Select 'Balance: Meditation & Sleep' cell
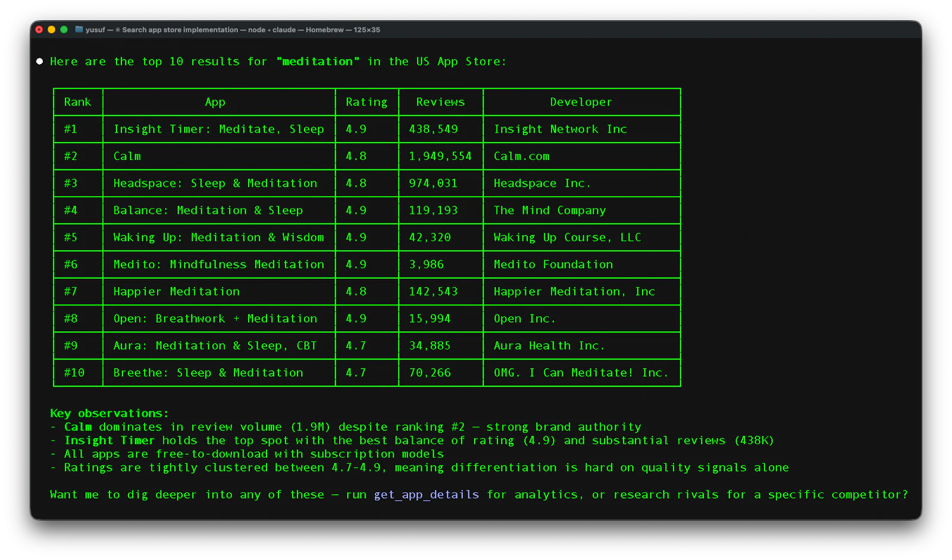This screenshot has width=952, height=560. (x=208, y=210)
